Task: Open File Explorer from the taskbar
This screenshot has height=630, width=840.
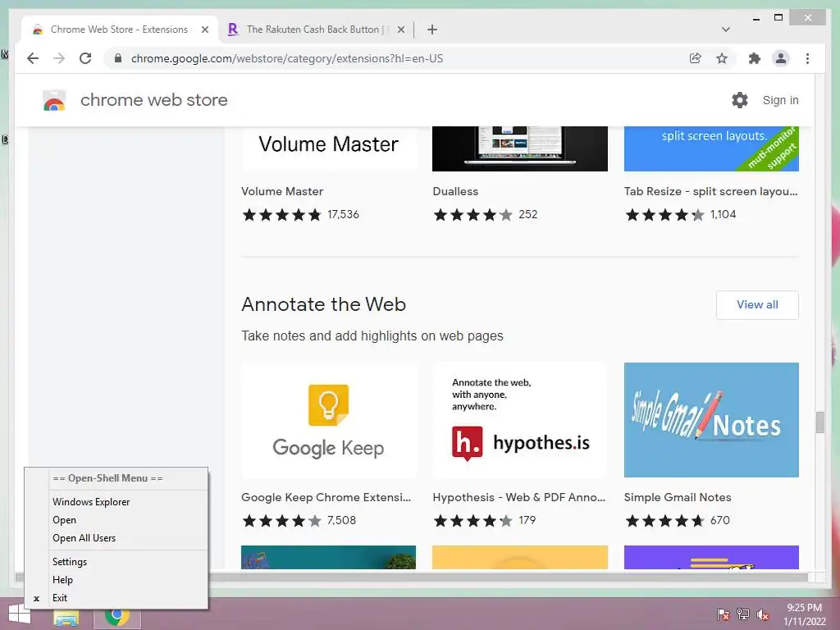Action: pos(66,617)
